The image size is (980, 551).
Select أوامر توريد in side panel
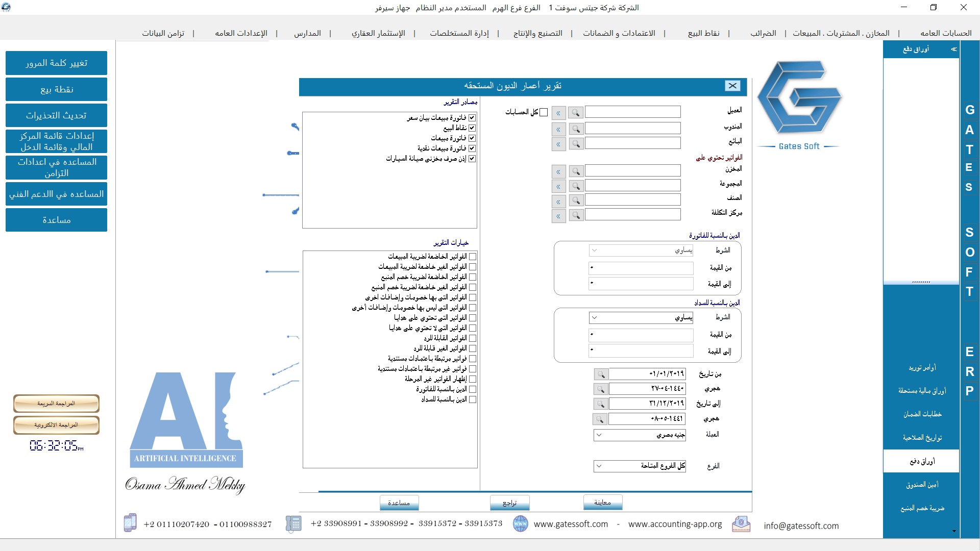coord(922,367)
